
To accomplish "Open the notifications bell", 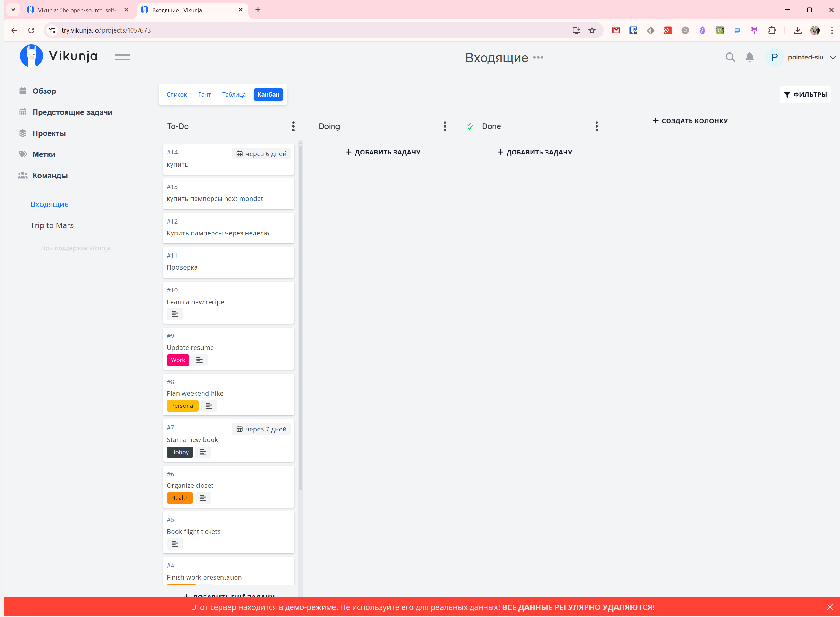I will coord(749,57).
